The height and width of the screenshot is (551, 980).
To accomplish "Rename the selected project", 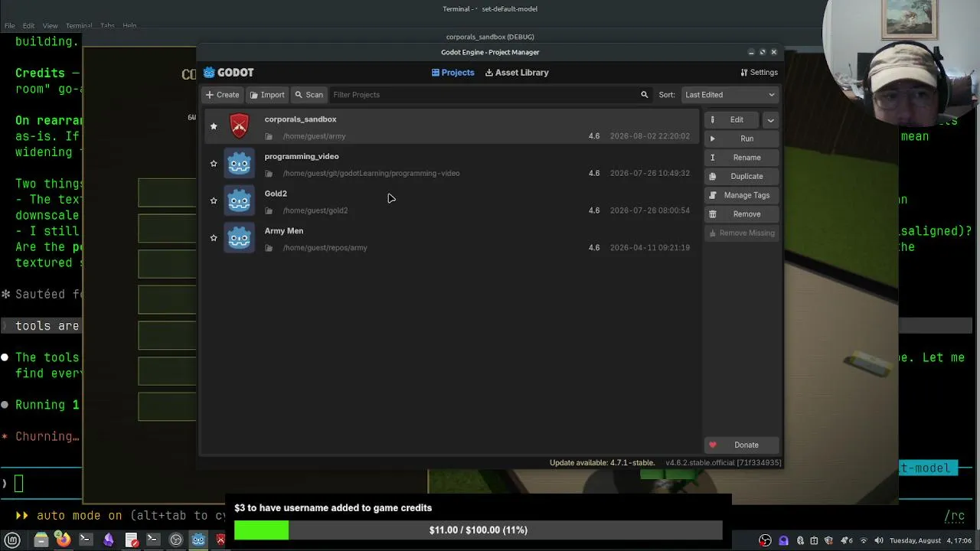I will 741,158.
